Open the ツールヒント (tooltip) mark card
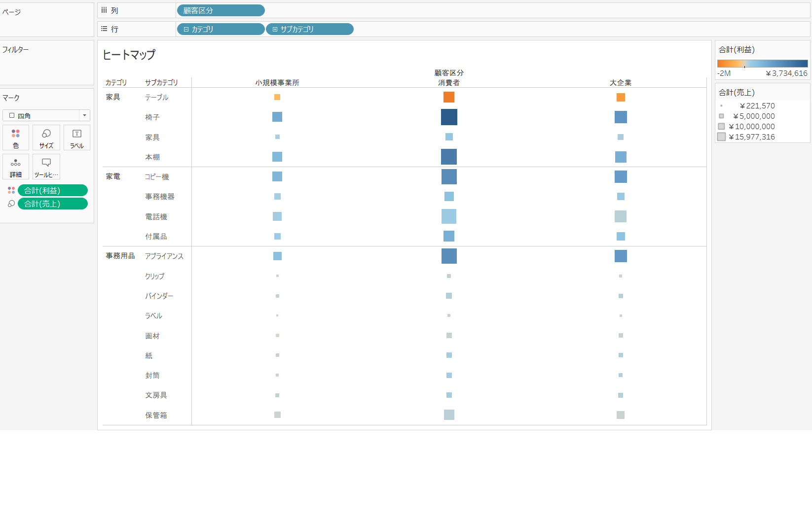Screen dimensions: 812x519 (46, 167)
